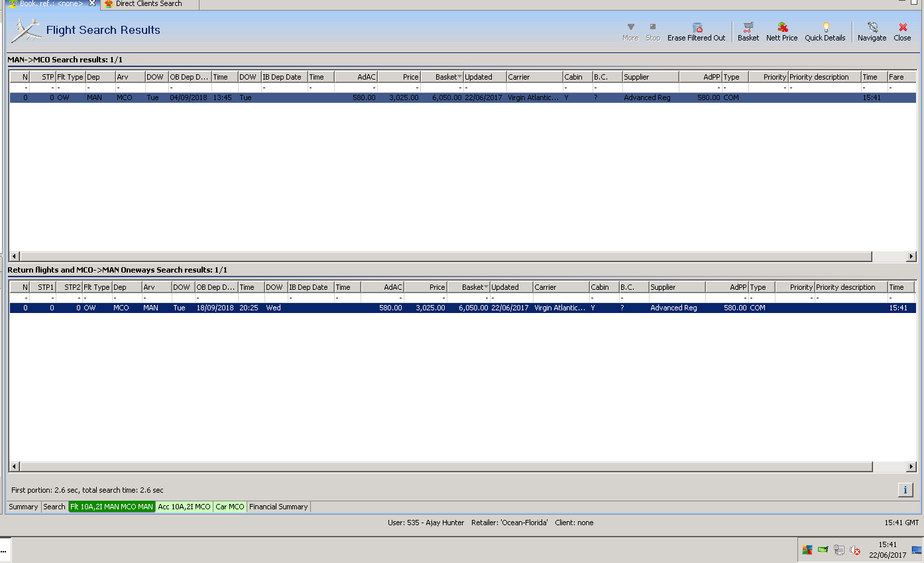Click the STP1 column header
The width and height of the screenshot is (924, 563).
pyautogui.click(x=42, y=287)
